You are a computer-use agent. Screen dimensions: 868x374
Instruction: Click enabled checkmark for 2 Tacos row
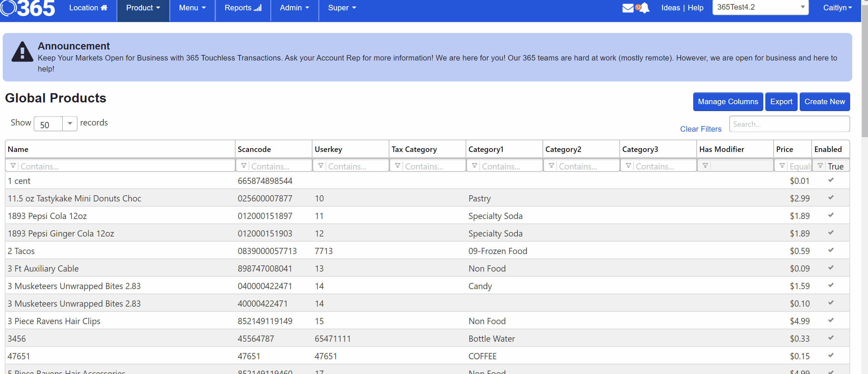point(831,250)
